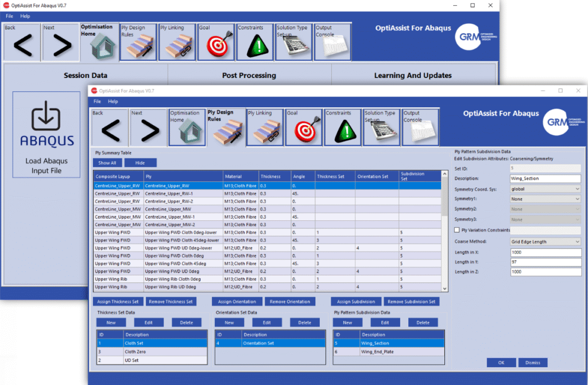The height and width of the screenshot is (385, 588).
Task: Click Remove Thickness Set button
Action: coord(171,301)
